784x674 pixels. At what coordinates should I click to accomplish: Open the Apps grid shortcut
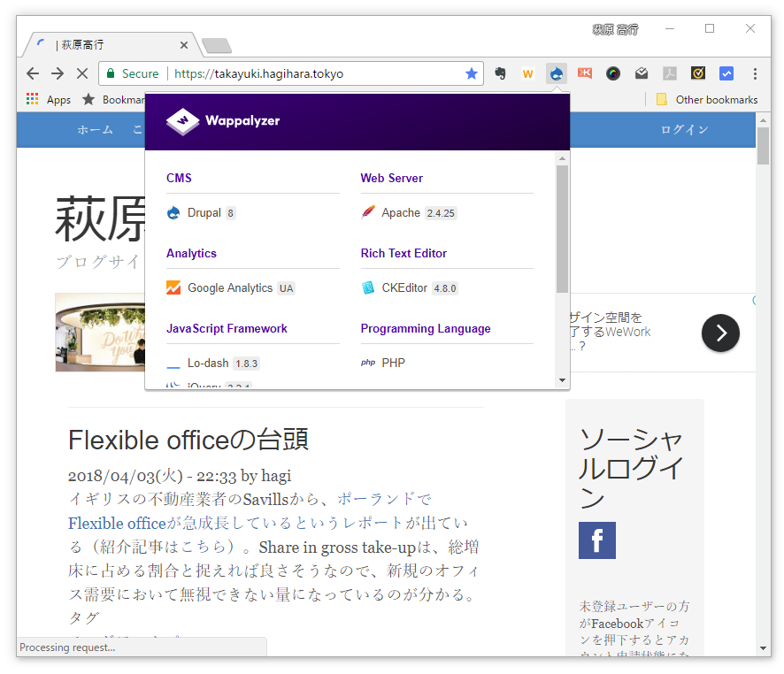(x=49, y=99)
